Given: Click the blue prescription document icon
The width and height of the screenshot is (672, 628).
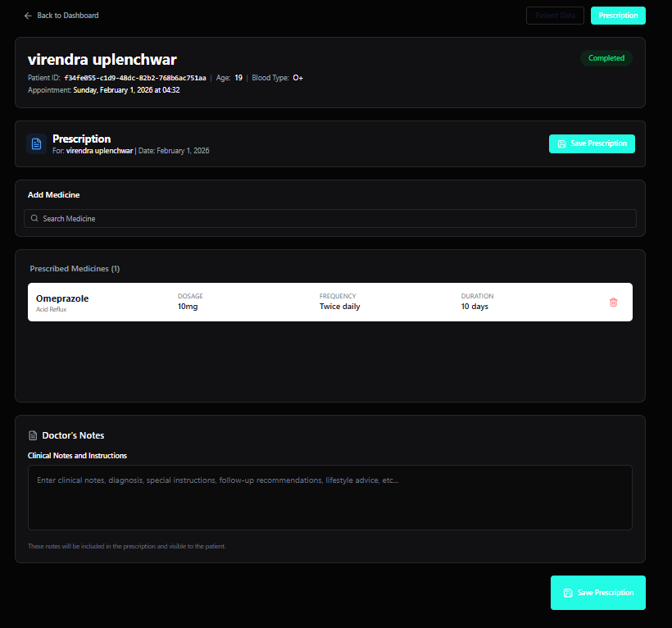Looking at the screenshot, I should click(36, 144).
